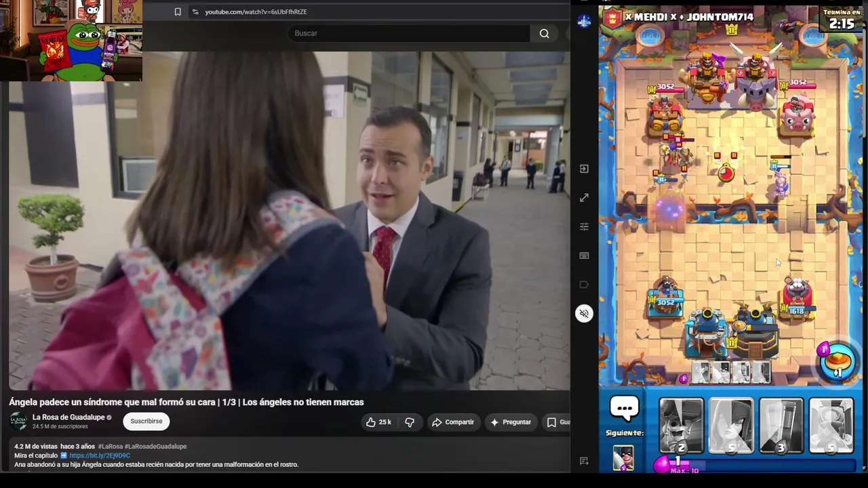Click the enemy pig princess tower with 3052
The height and width of the screenshot is (488, 868).
click(797, 115)
